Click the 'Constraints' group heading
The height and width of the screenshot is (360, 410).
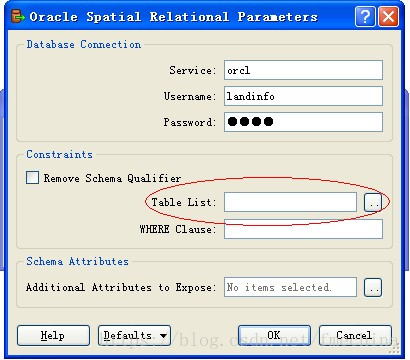[60, 154]
